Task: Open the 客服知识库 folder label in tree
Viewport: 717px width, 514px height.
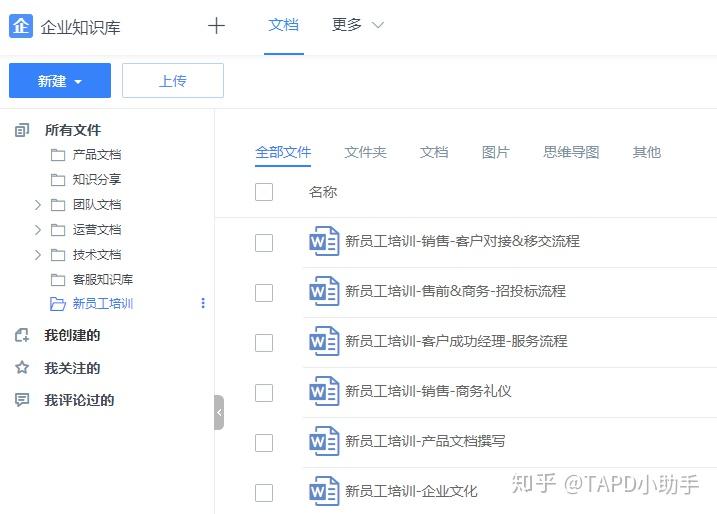Action: coord(103,279)
